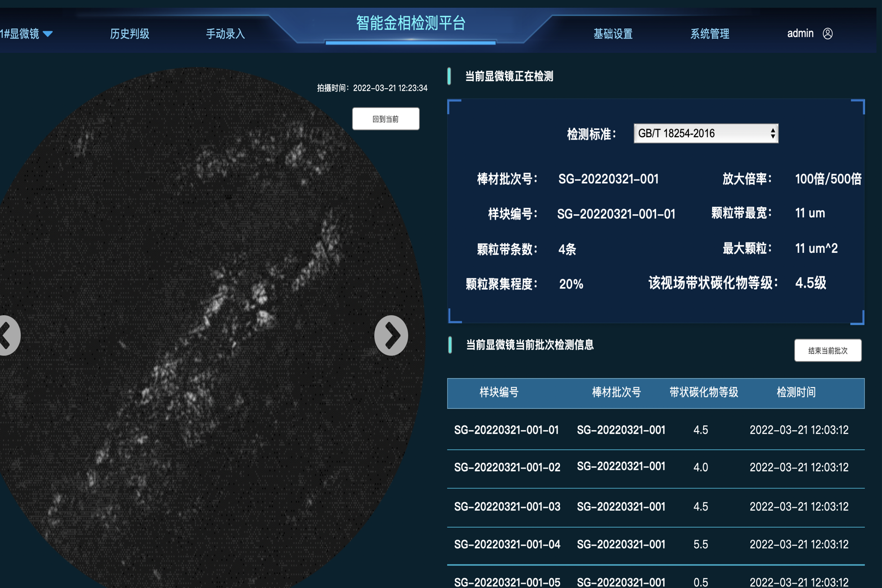Click the admin username label

click(800, 33)
